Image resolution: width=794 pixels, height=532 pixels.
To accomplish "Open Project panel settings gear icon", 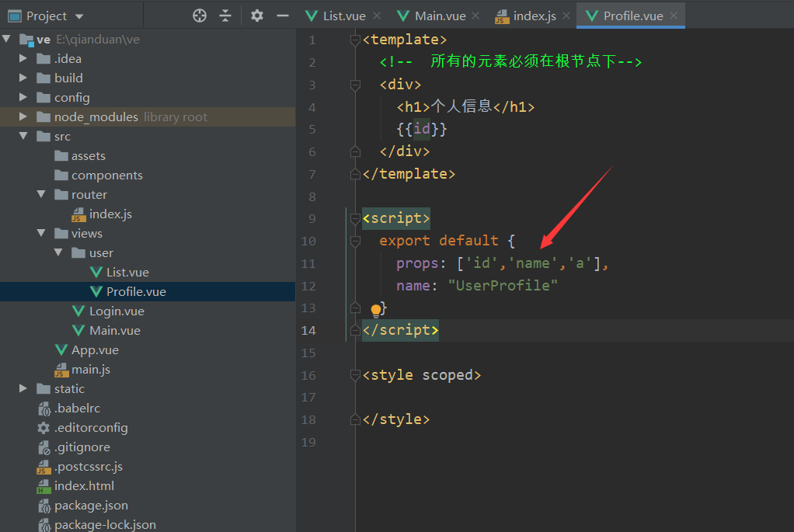I will tap(257, 16).
